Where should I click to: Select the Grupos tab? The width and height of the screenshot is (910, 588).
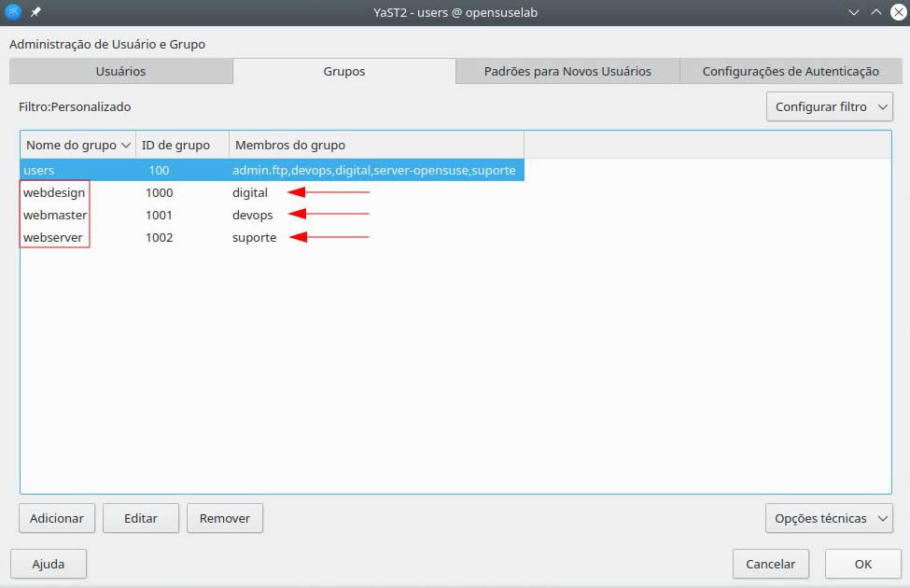point(344,71)
